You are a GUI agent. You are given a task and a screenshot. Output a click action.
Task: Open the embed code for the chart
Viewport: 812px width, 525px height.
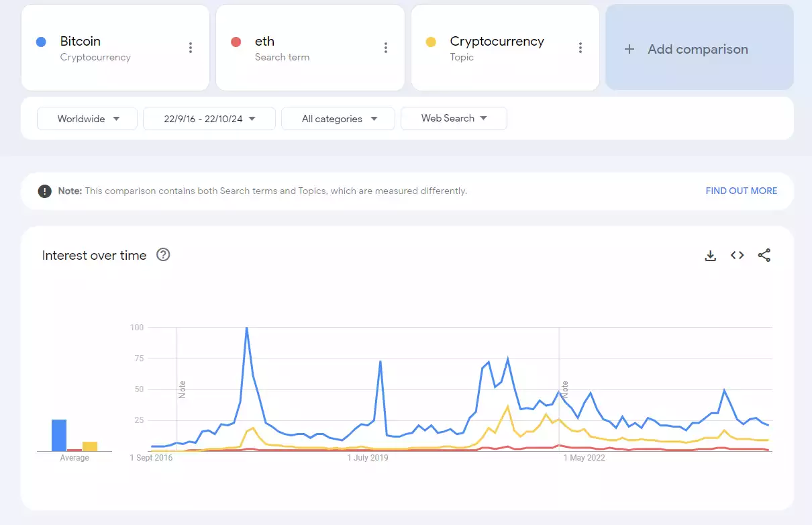[x=737, y=255]
